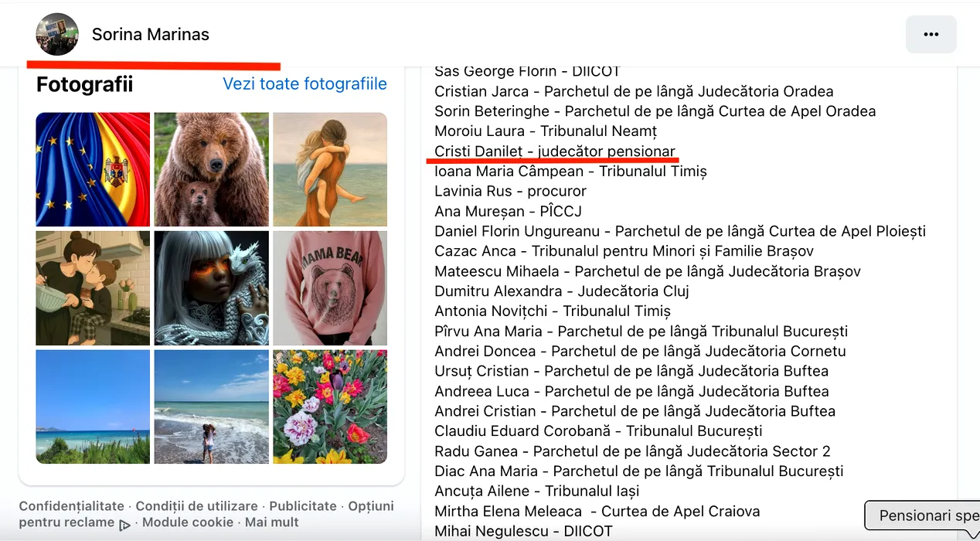The image size is (980, 541).
Task: Click the Sorina Marinas profile name
Action: [150, 34]
